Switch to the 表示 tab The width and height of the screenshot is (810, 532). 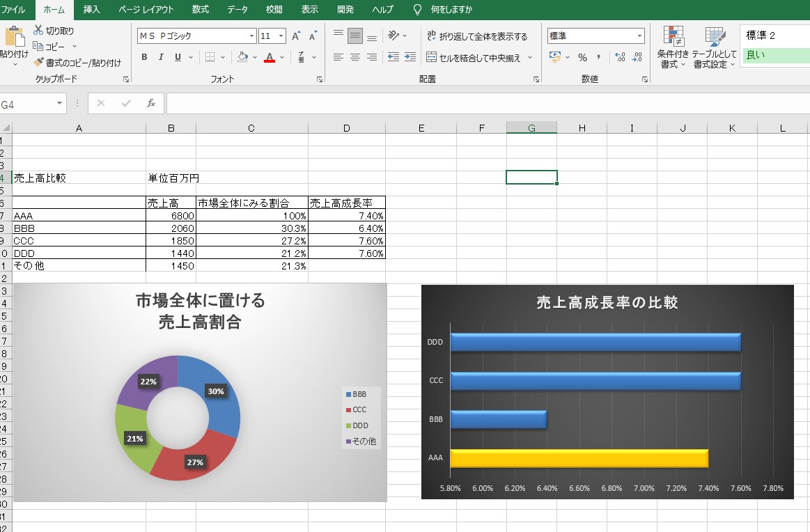pos(310,9)
